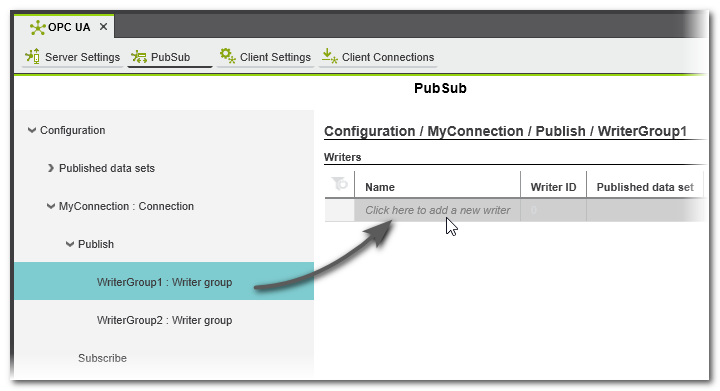The width and height of the screenshot is (720, 391).
Task: Select the Subscribe tree item
Action: [x=102, y=358]
